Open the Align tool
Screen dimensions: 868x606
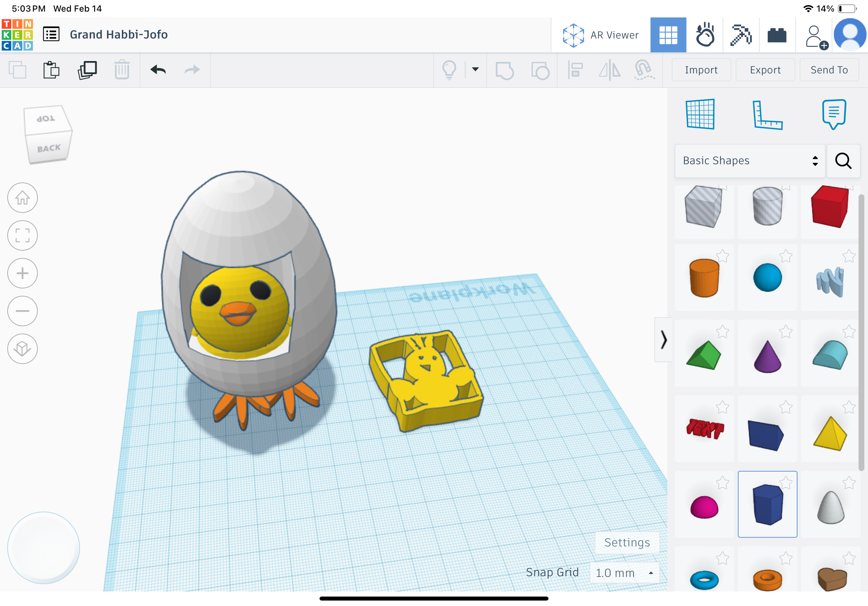[575, 70]
